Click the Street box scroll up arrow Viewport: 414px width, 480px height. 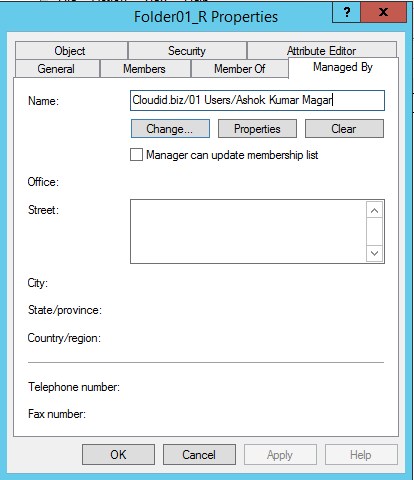pos(374,211)
